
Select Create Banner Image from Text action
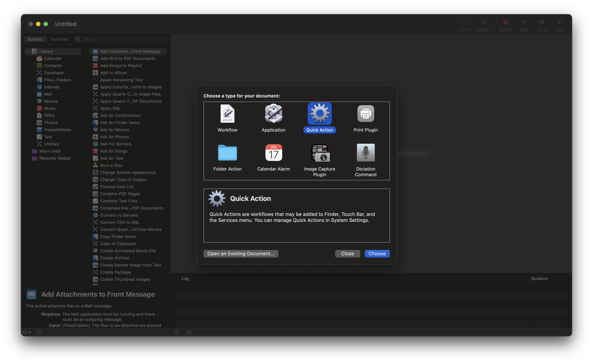coord(130,265)
